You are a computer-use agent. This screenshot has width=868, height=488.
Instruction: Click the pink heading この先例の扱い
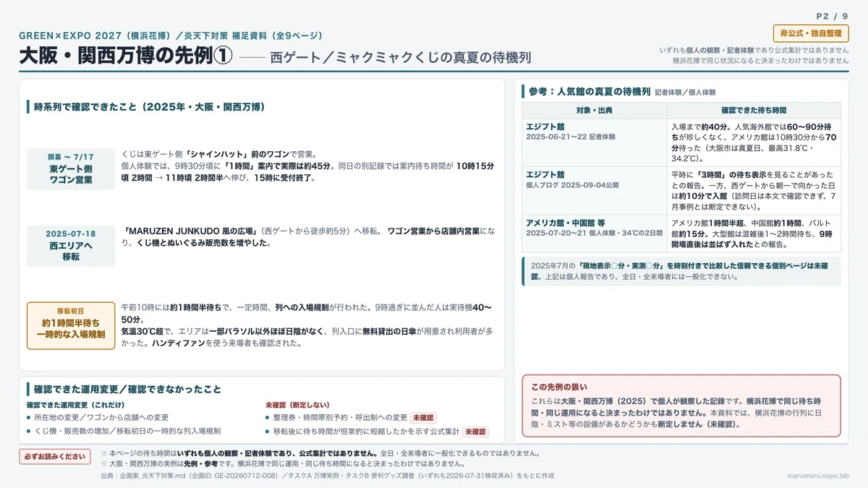[559, 387]
